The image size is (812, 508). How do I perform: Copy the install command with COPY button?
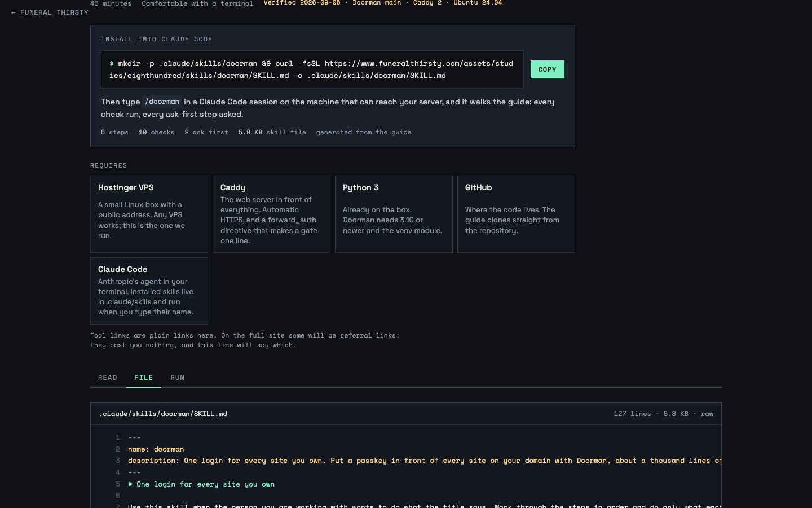click(547, 69)
